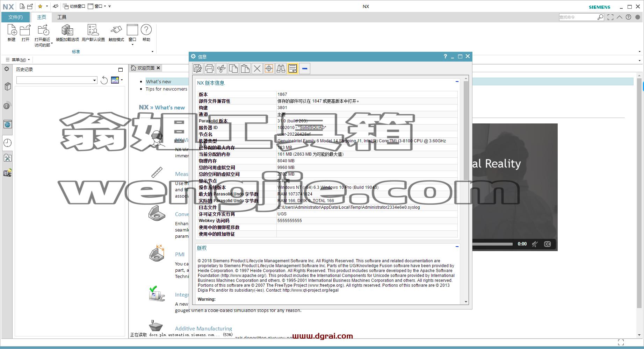This screenshot has width=644, height=349.
Task: Click Save As icon in Information window toolbar
Action: (x=198, y=69)
